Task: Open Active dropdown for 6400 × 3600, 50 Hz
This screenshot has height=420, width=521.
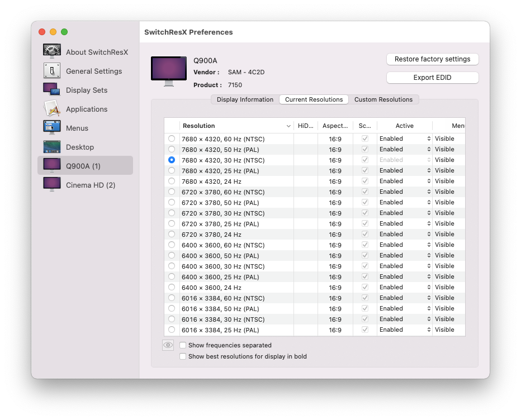Action: point(405,255)
